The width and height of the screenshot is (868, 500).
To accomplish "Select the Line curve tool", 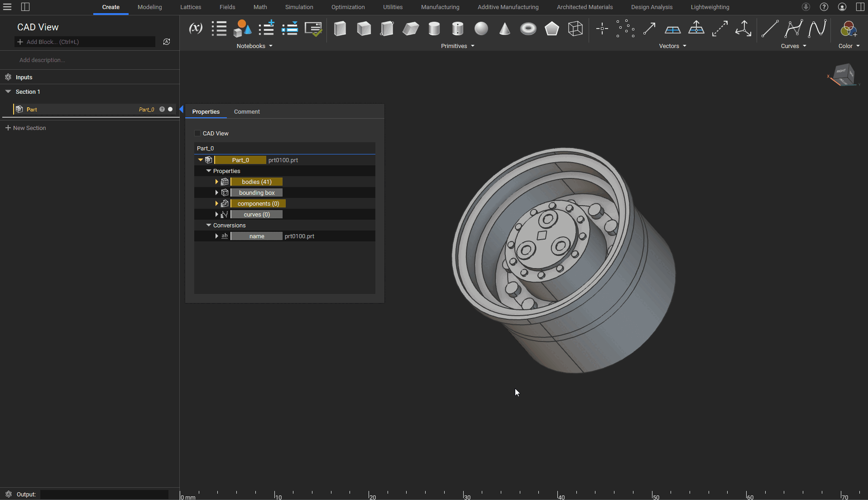I will point(769,29).
